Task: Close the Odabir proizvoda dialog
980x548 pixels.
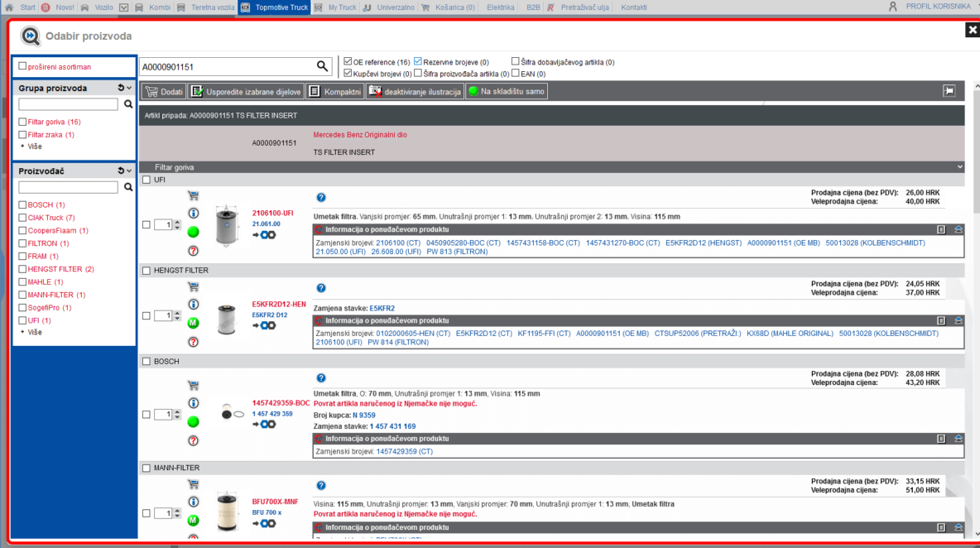Action: pyautogui.click(x=972, y=29)
